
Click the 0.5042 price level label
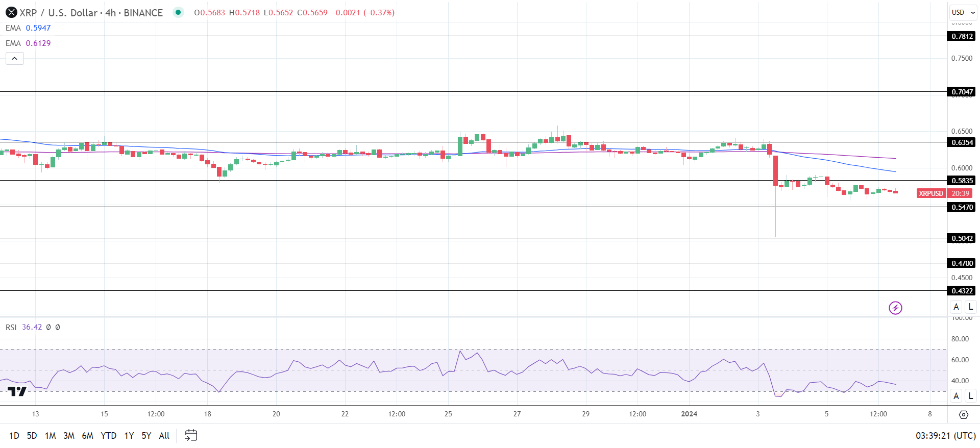click(x=962, y=238)
